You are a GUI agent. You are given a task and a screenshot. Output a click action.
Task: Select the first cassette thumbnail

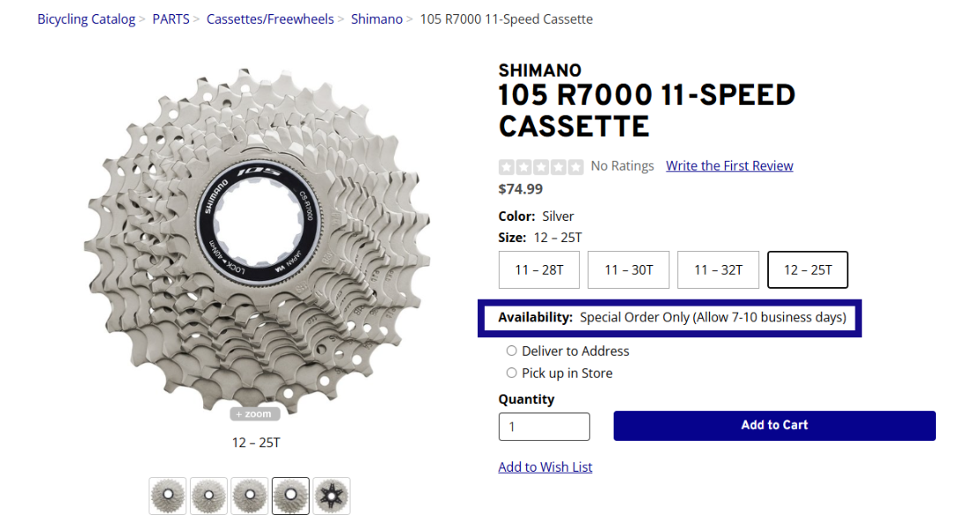point(167,496)
